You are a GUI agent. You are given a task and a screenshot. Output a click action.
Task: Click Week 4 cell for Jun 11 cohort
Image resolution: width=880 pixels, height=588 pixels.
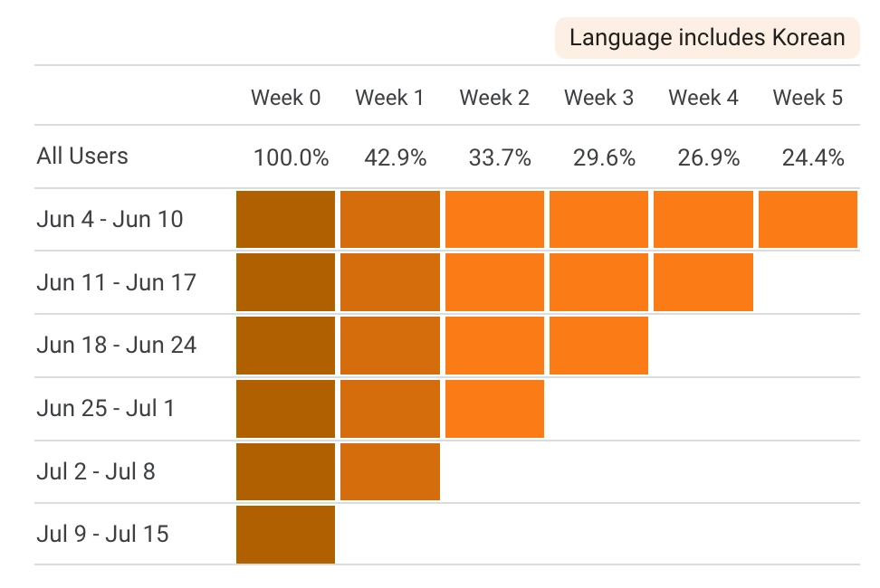(703, 282)
